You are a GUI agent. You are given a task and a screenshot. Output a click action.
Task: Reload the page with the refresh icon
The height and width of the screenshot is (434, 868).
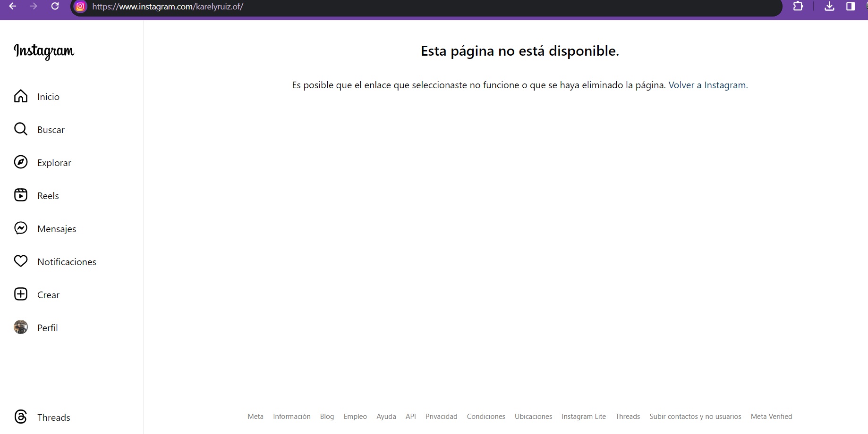(x=55, y=6)
